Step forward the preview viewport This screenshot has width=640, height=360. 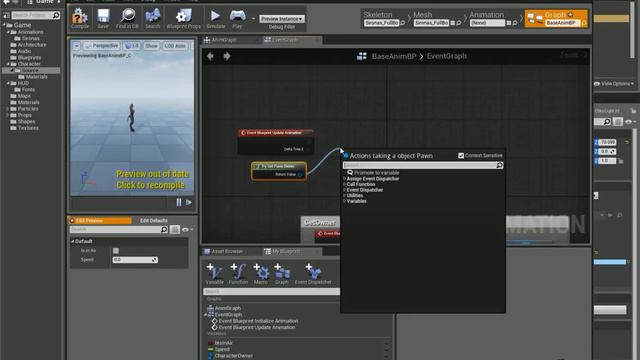point(189,202)
